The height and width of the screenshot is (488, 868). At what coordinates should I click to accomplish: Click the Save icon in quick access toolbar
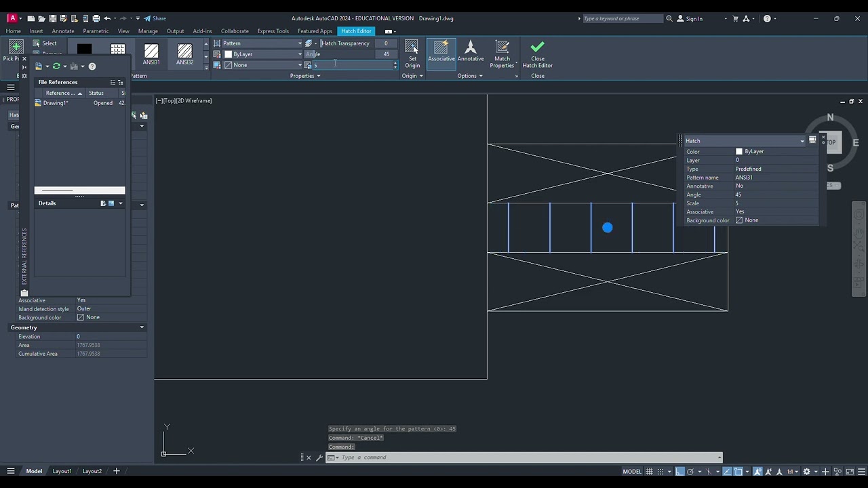coord(52,18)
